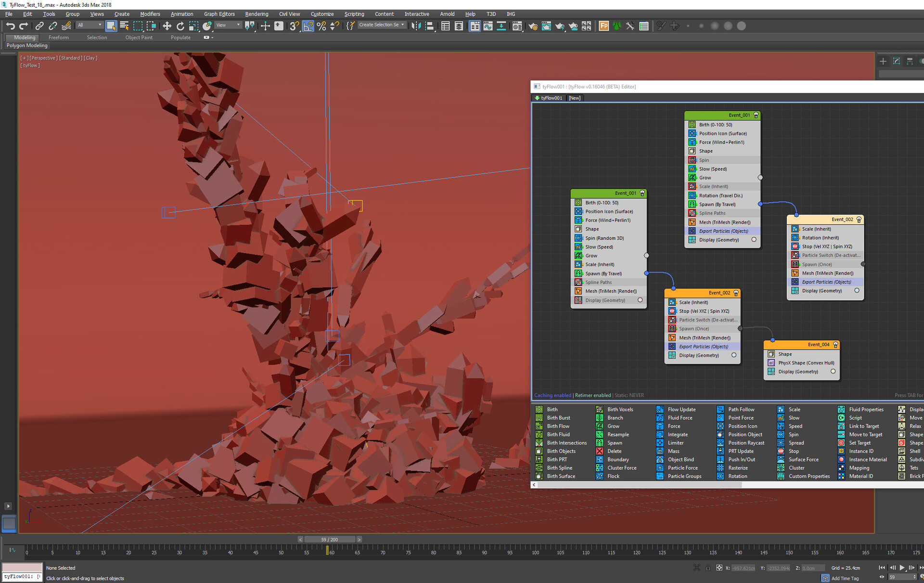The width and height of the screenshot is (924, 583).
Task: Toggle Isolate Selection in the status bar
Action: pos(697,568)
